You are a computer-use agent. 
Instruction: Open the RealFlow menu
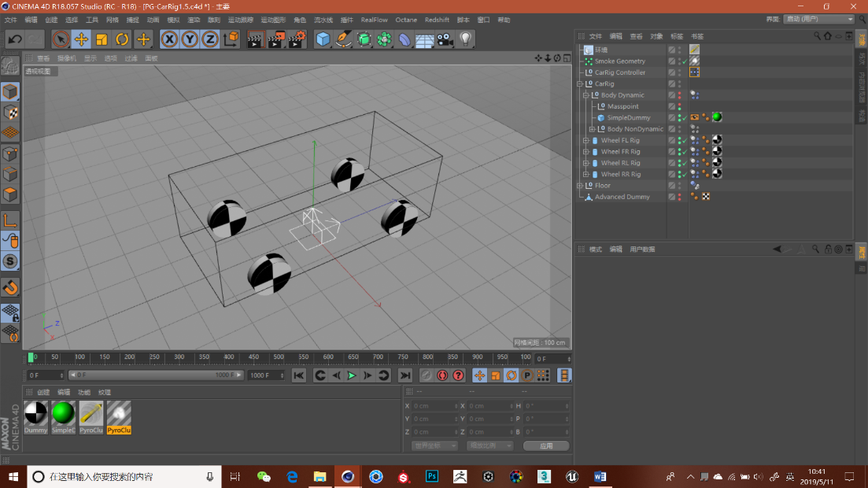pos(374,20)
